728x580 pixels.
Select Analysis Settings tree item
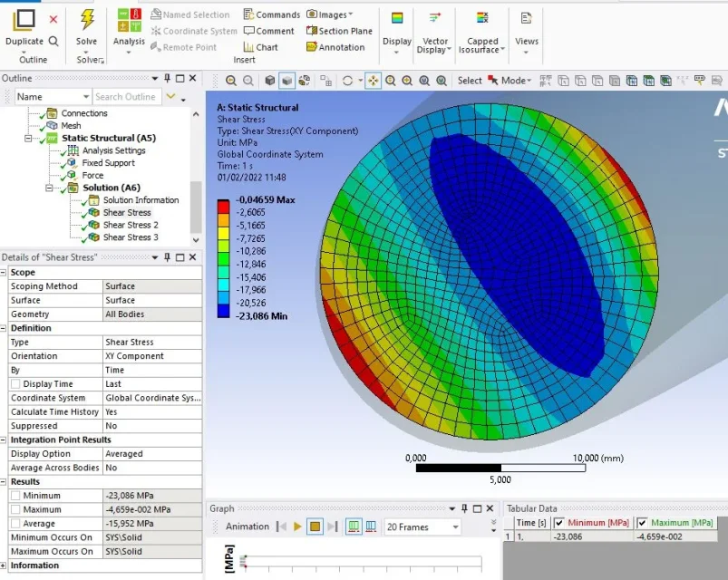point(113,150)
